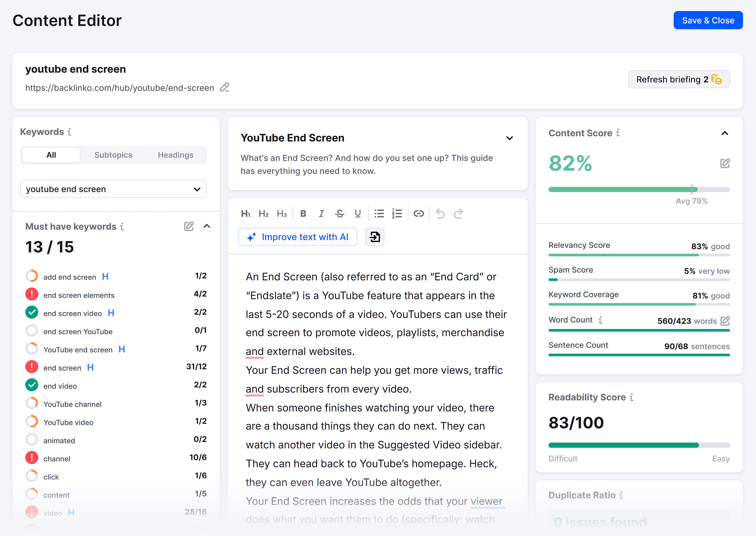
Task: Click Improve text with AI
Action: (x=298, y=237)
